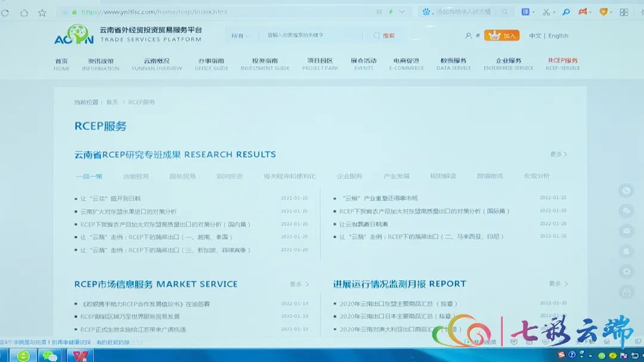The image size is (644, 362).
Task: Expand 更多 next to Research Results
Action: click(558, 154)
